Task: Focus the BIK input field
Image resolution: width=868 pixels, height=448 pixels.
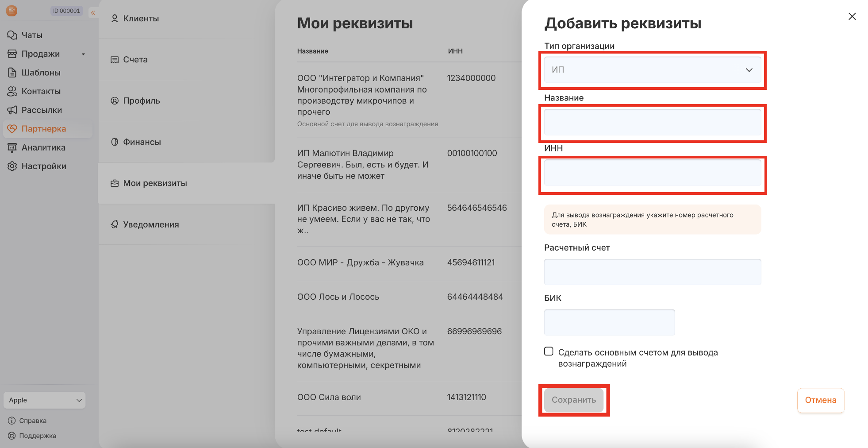Action: (609, 322)
